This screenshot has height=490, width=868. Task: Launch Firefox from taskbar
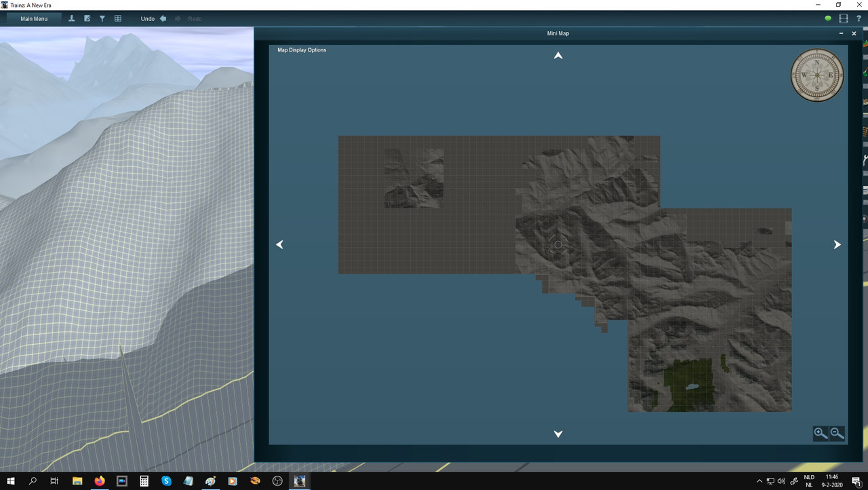(100, 481)
